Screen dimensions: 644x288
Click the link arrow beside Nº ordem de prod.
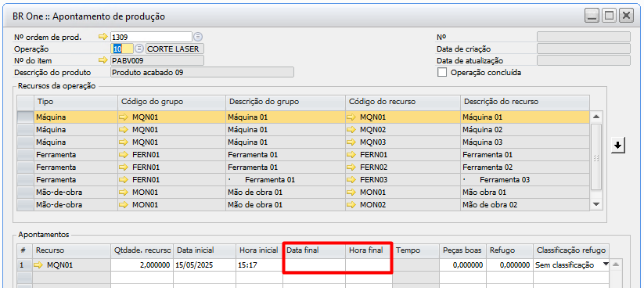[103, 37]
